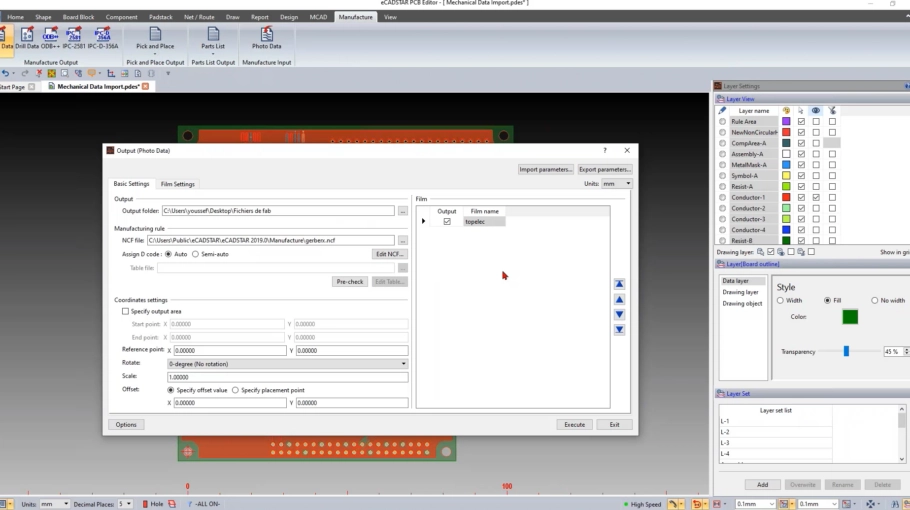
Task: Expand topelec film row arrow
Action: [x=423, y=222]
